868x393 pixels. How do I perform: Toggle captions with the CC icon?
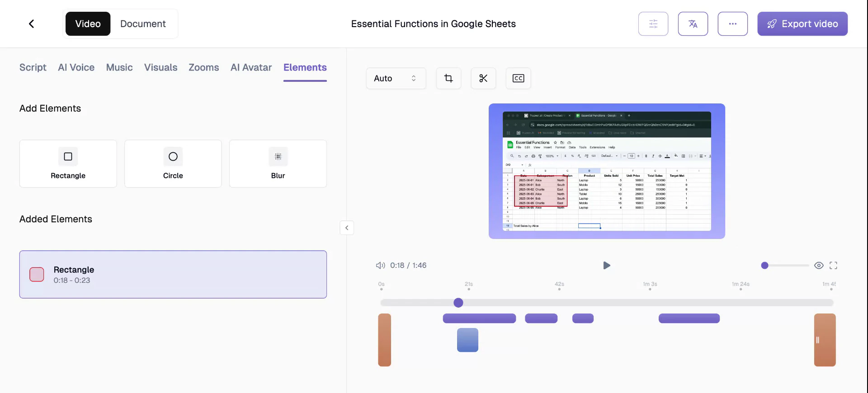(518, 78)
